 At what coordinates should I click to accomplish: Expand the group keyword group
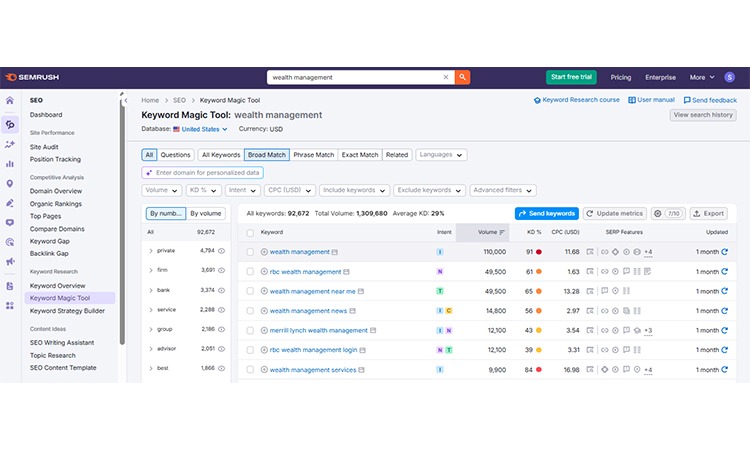[x=151, y=329]
